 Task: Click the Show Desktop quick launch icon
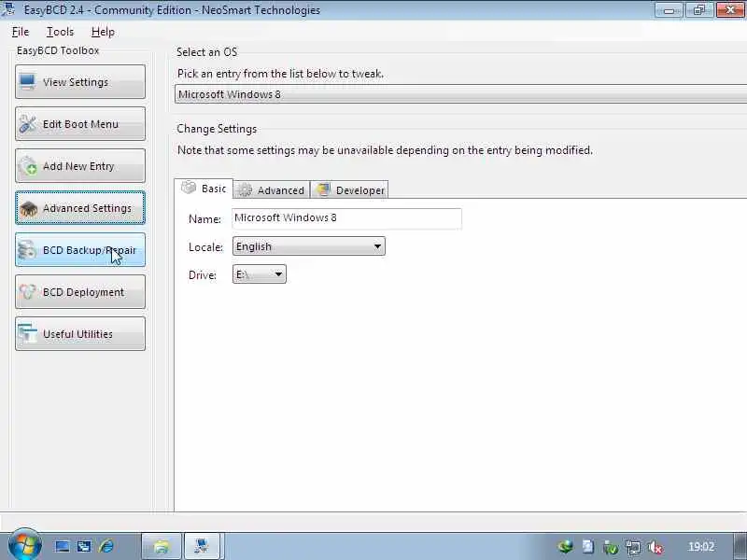click(x=62, y=546)
